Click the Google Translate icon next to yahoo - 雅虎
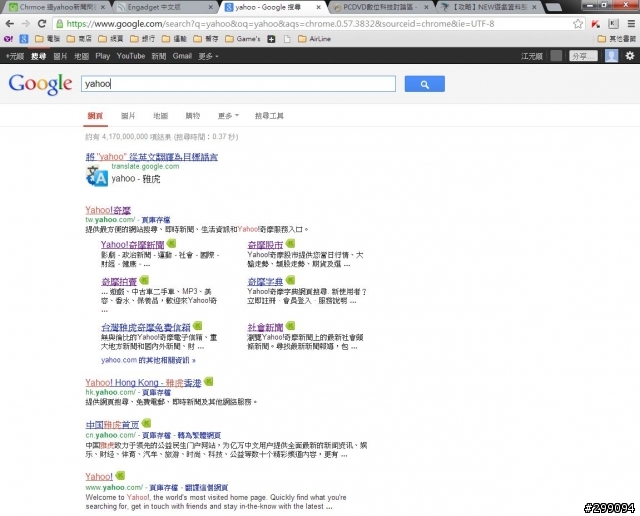The width and height of the screenshot is (640, 516). [97, 177]
